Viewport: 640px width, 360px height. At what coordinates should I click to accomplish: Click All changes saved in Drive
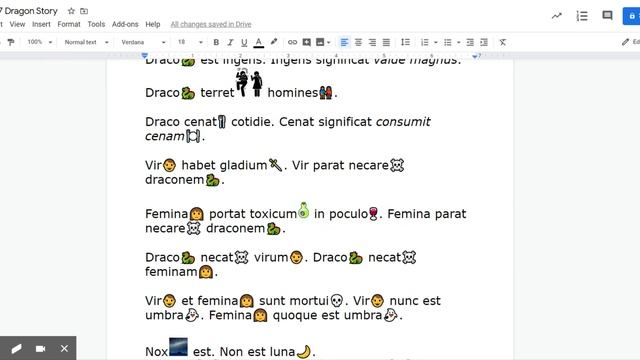pos(211,24)
